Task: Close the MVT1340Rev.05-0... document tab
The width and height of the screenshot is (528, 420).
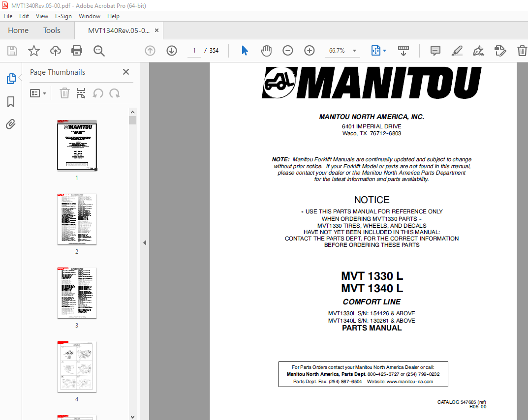Action: 156,30
